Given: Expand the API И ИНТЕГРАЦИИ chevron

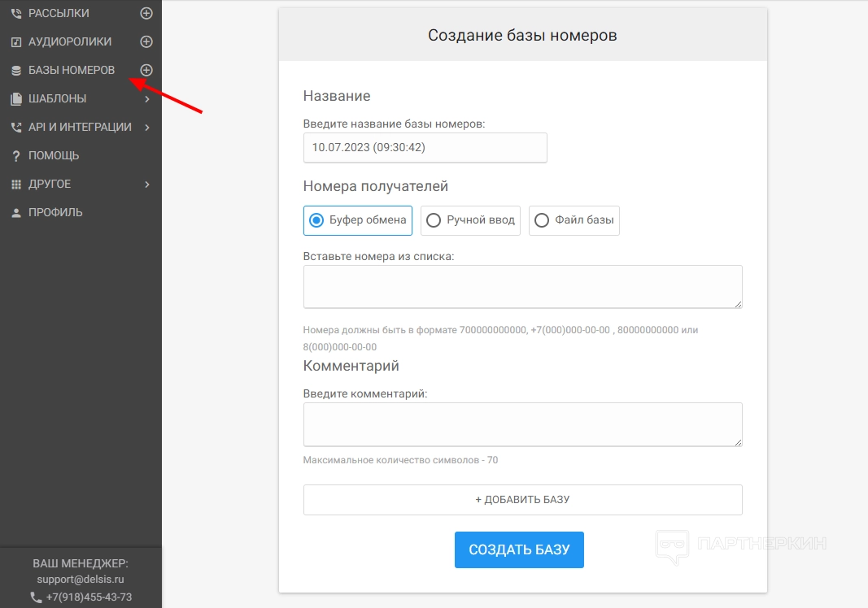Looking at the screenshot, I should (147, 128).
